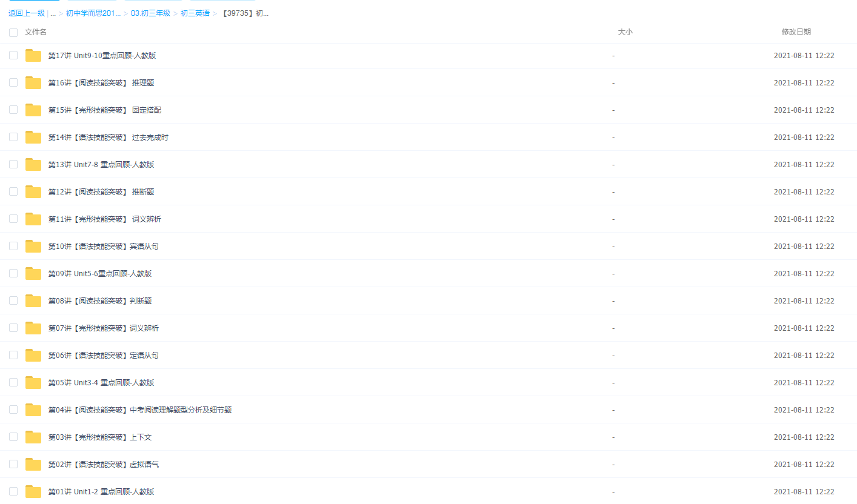
Task: Open folder icon for 第06讲 定语从句
Action: pos(33,356)
